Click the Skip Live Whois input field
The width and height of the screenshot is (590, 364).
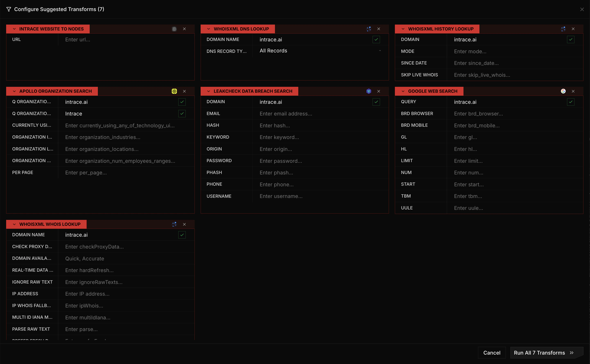(515, 75)
